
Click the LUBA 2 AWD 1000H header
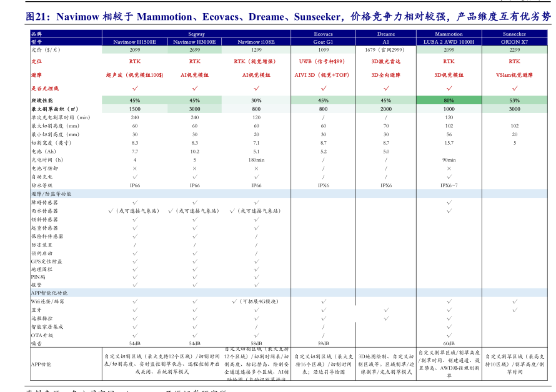[449, 42]
